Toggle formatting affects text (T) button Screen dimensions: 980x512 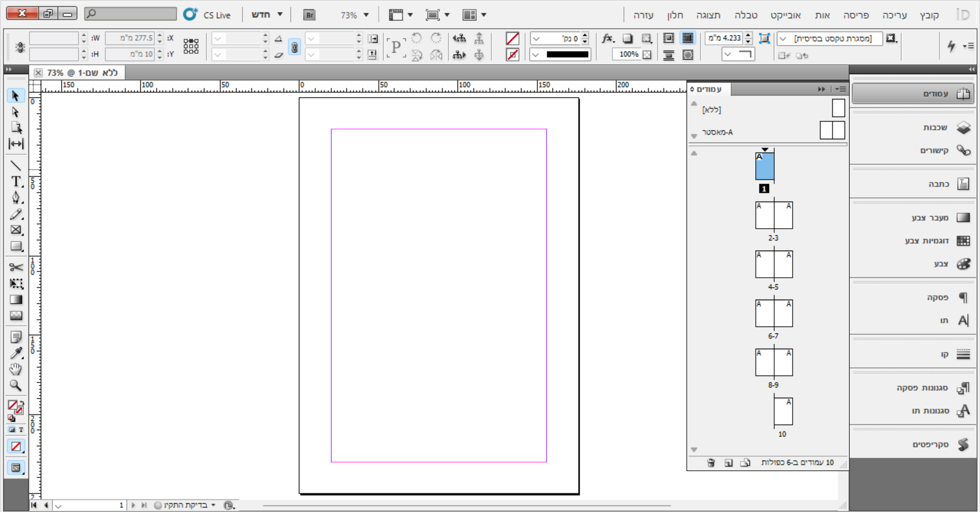21,430
